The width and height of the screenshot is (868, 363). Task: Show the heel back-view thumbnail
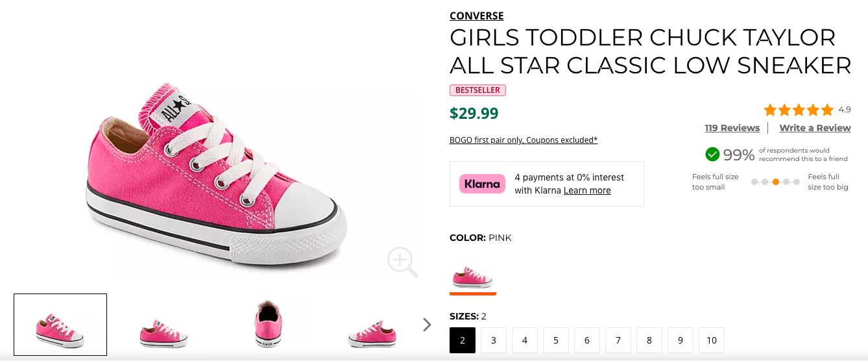pos(268,324)
